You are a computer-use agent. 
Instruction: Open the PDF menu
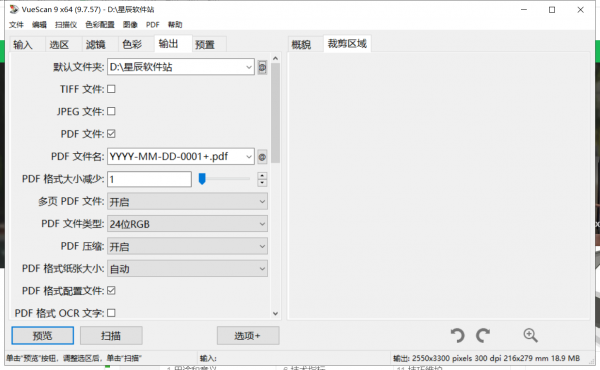(x=152, y=25)
